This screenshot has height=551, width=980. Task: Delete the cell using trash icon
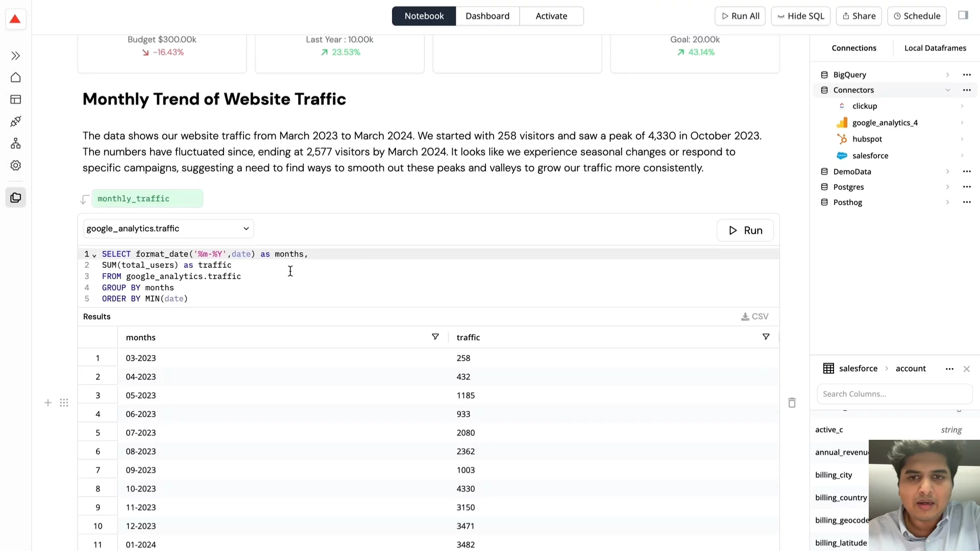click(792, 403)
